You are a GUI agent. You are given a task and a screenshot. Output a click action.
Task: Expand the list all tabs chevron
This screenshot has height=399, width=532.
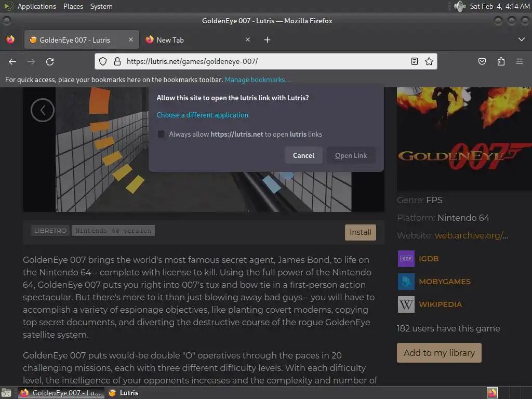522,39
